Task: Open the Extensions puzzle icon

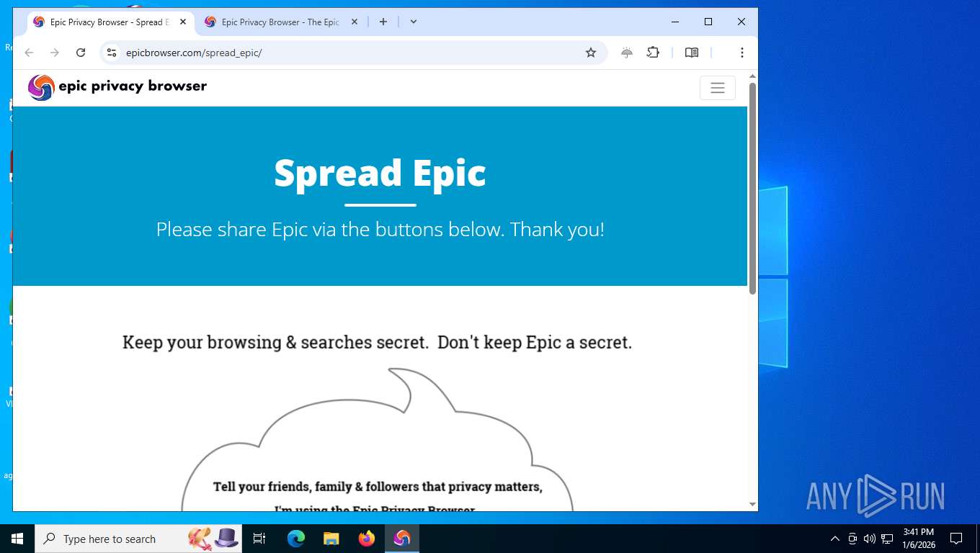Action: click(x=653, y=53)
